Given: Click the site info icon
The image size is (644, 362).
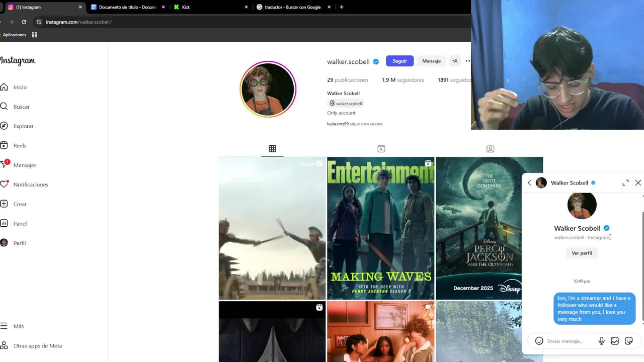Looking at the screenshot, I should tap(39, 22).
